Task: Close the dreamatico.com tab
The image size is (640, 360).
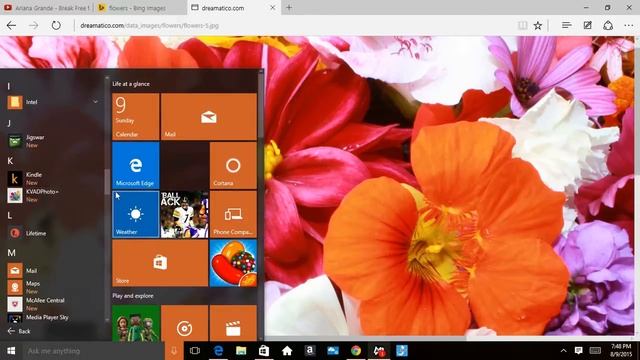Action: click(273, 8)
